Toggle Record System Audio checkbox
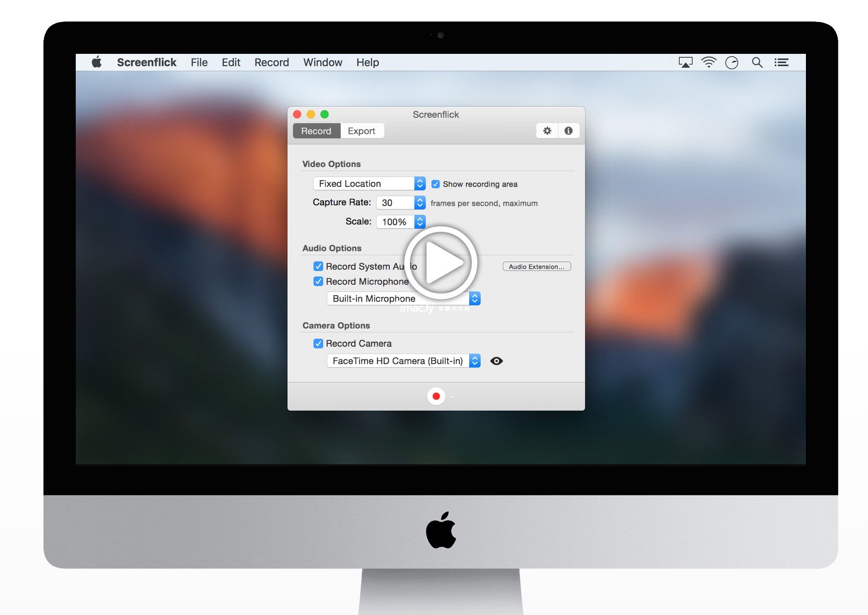The height and width of the screenshot is (615, 868). (318, 266)
